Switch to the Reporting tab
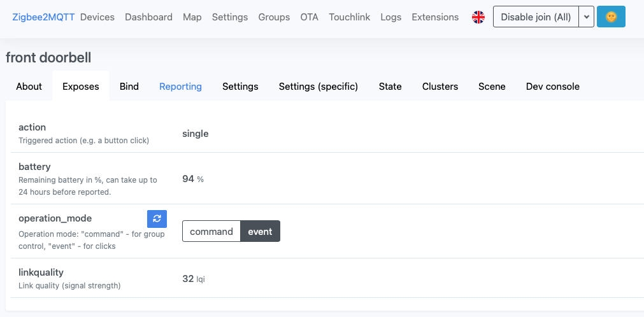 pos(180,87)
